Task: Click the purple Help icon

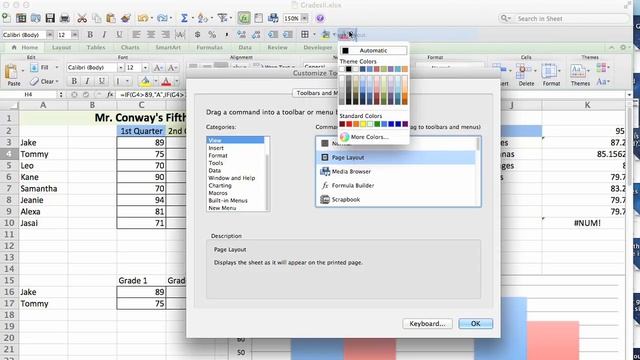Action: point(320,18)
